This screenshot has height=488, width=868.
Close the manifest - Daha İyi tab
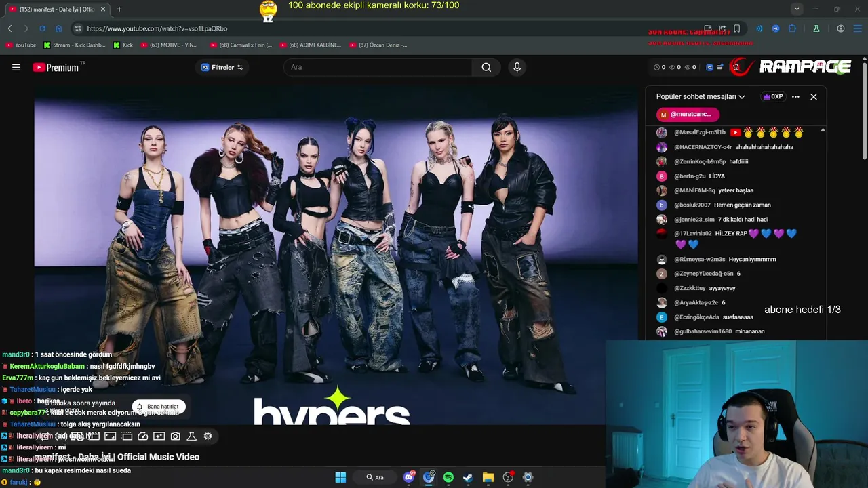click(x=103, y=9)
